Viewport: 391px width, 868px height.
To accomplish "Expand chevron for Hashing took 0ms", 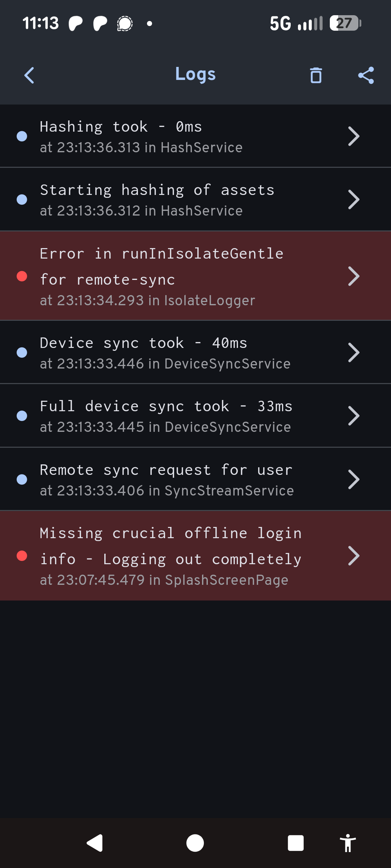I will 353,136.
